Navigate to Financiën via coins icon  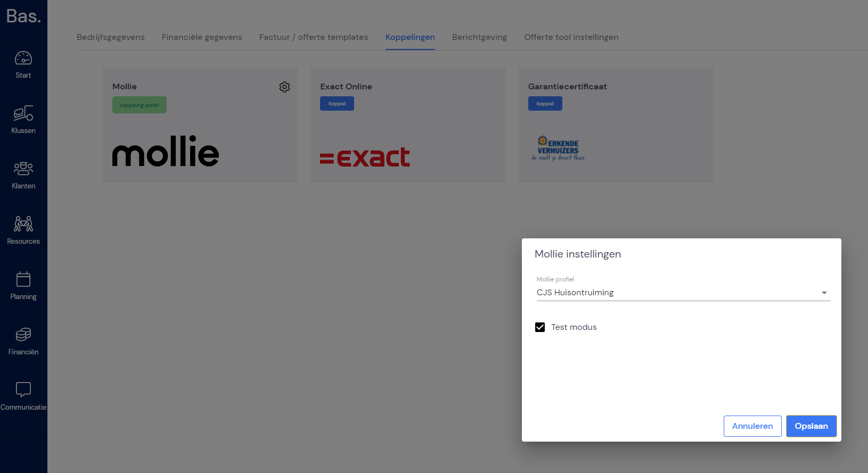tap(23, 335)
